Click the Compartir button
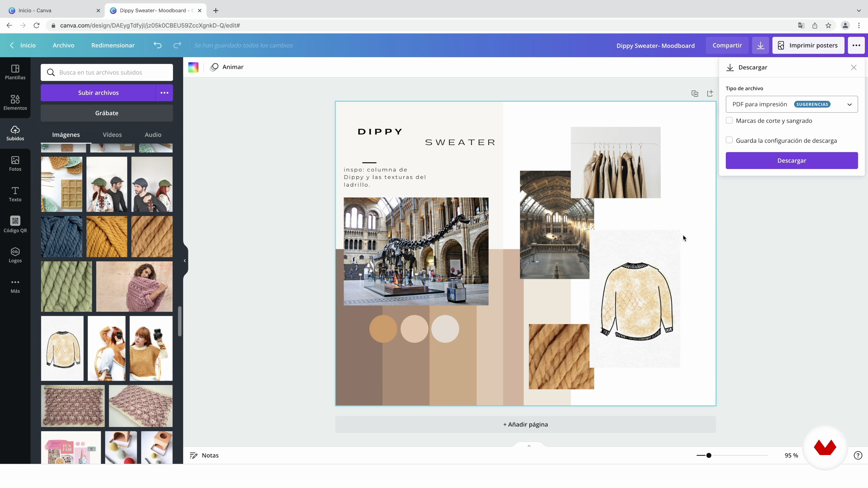The image size is (868, 488). click(x=727, y=45)
